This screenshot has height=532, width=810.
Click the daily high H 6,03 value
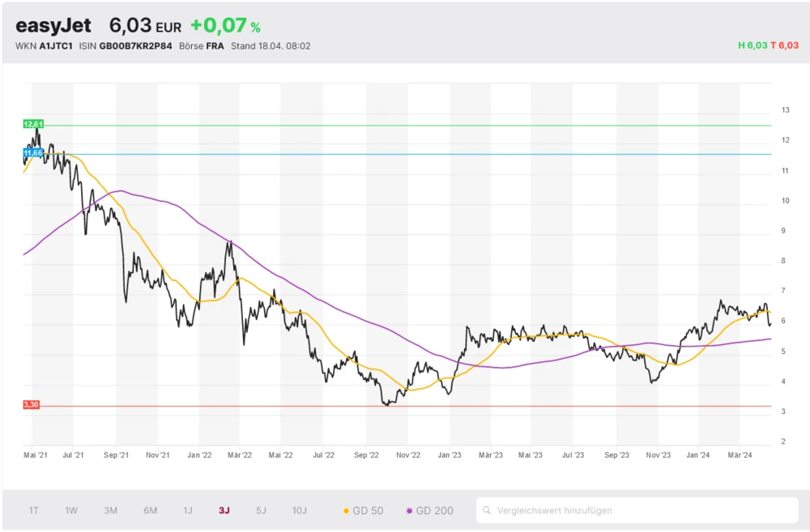[x=752, y=46]
